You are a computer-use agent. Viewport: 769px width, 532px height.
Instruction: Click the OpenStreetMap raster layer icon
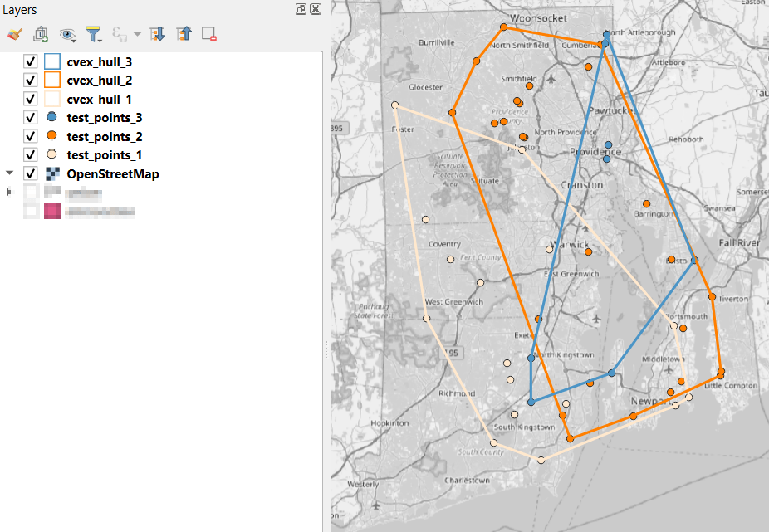[52, 173]
